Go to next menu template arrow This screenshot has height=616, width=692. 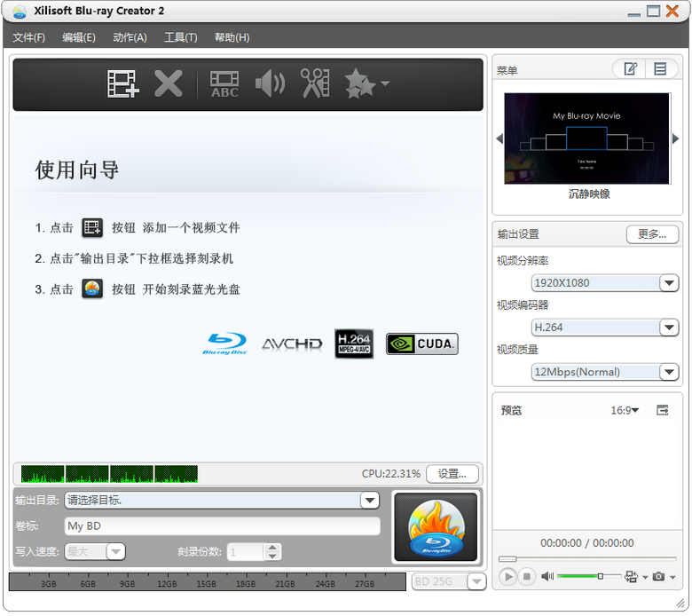(675, 138)
